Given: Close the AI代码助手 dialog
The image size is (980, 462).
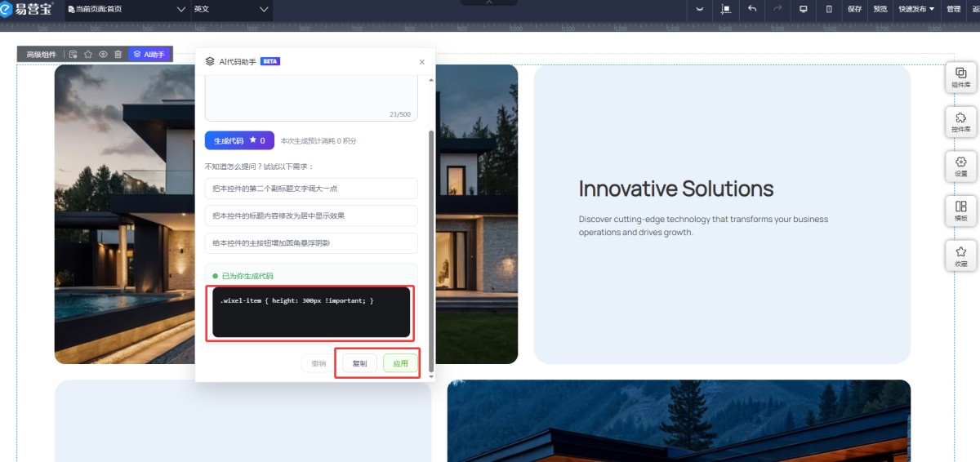Looking at the screenshot, I should click(x=421, y=62).
